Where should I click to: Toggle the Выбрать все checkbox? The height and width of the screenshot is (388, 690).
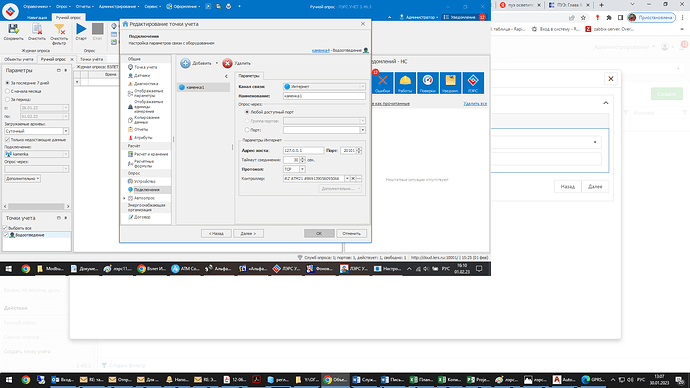click(6, 228)
